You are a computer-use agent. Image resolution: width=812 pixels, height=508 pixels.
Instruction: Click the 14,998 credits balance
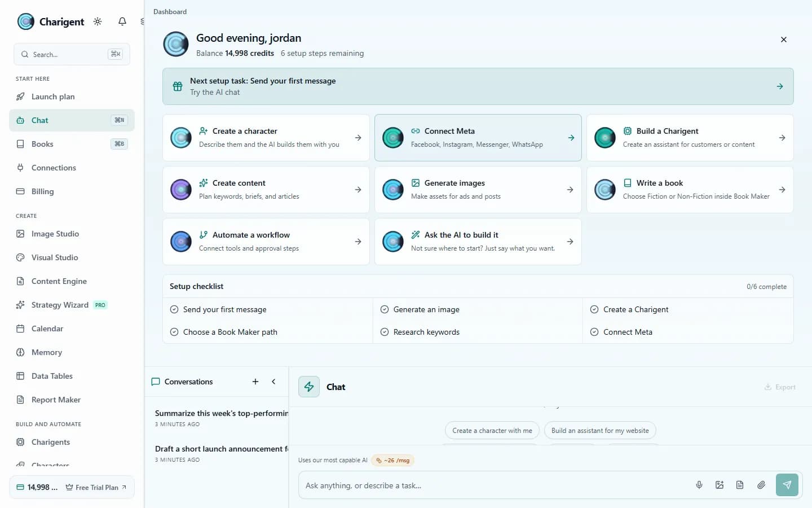(x=37, y=487)
